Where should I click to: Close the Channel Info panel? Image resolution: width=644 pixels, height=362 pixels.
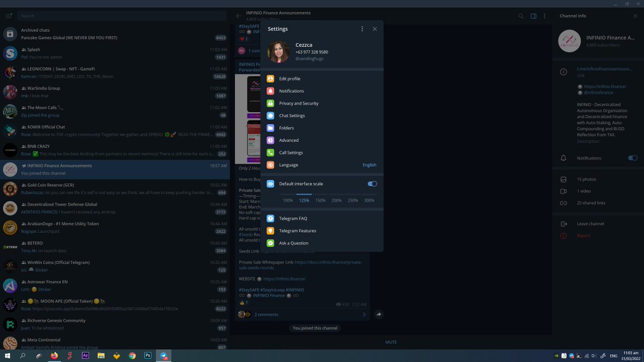coord(635,16)
